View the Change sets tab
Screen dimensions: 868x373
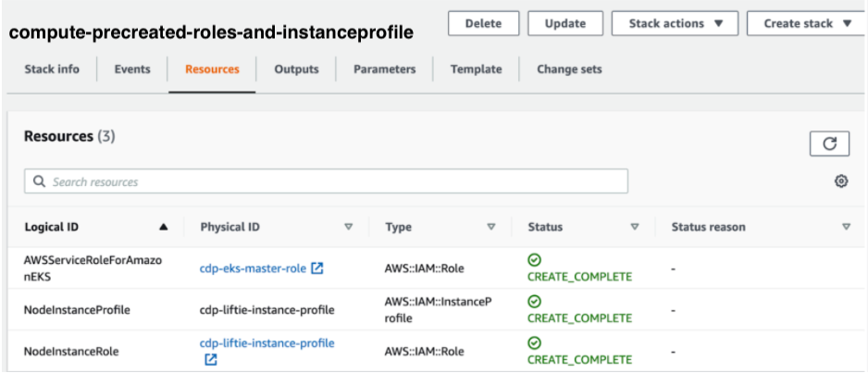tap(569, 69)
